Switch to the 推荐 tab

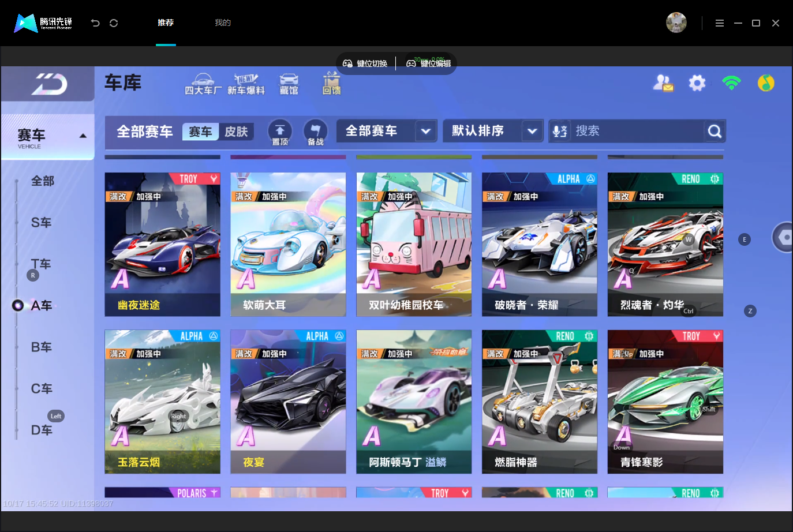[166, 23]
